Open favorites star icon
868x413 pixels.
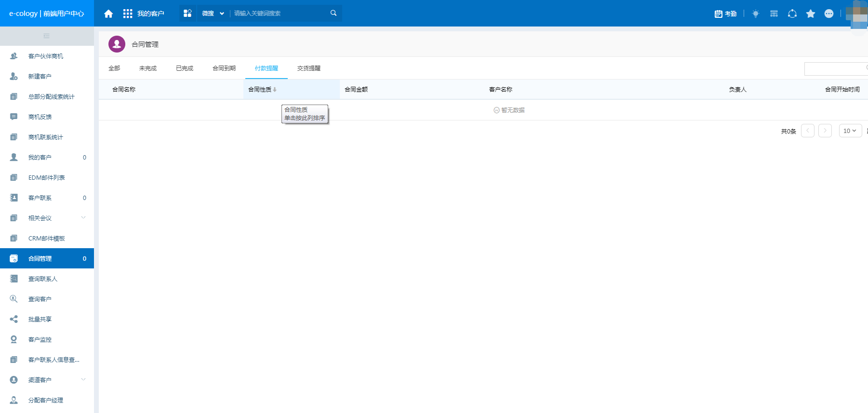pos(811,13)
